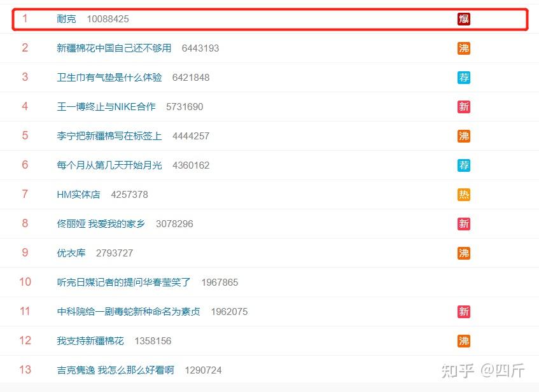Click rank number 4 beside 王一博终止与NIKE合作
Image resolution: width=539 pixels, height=392 pixels.
click(x=25, y=106)
